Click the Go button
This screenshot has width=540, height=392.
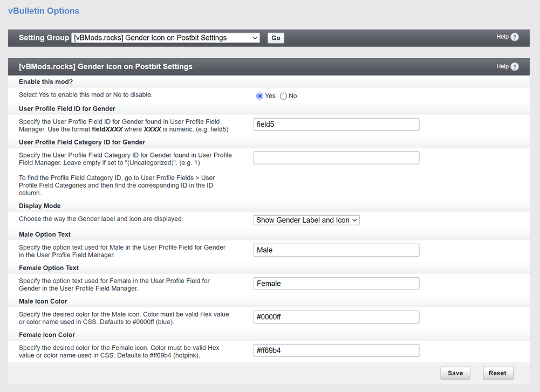click(x=276, y=38)
